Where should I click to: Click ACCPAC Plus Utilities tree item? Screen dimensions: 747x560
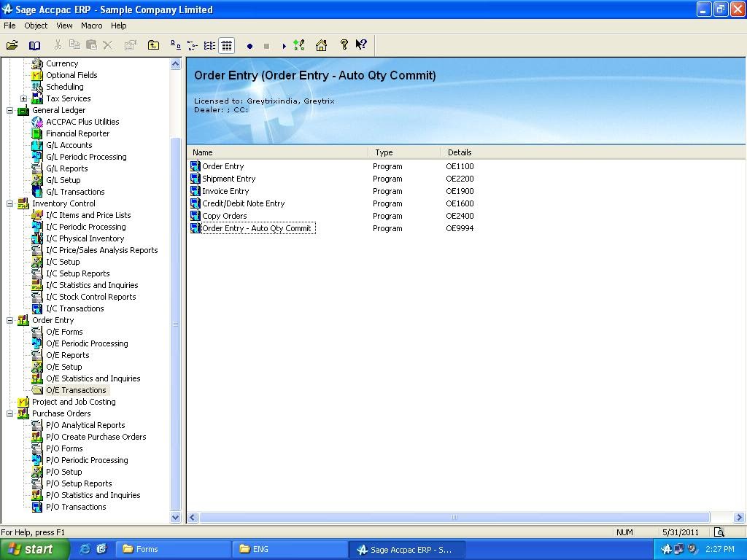82,122
